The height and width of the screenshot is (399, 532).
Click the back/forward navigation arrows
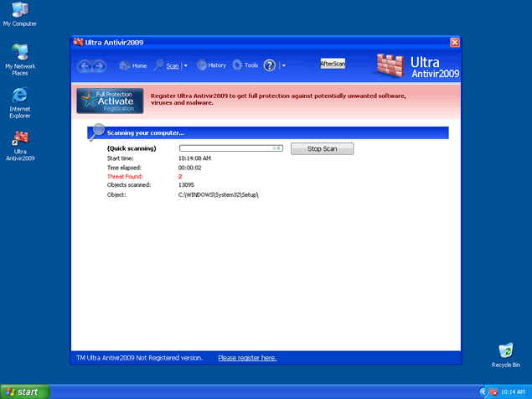pos(91,65)
